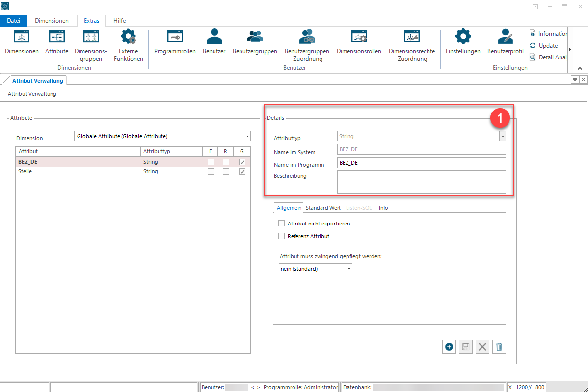Sort by Attributtyp column header
Image resolution: width=588 pixels, height=392 pixels.
click(x=171, y=151)
